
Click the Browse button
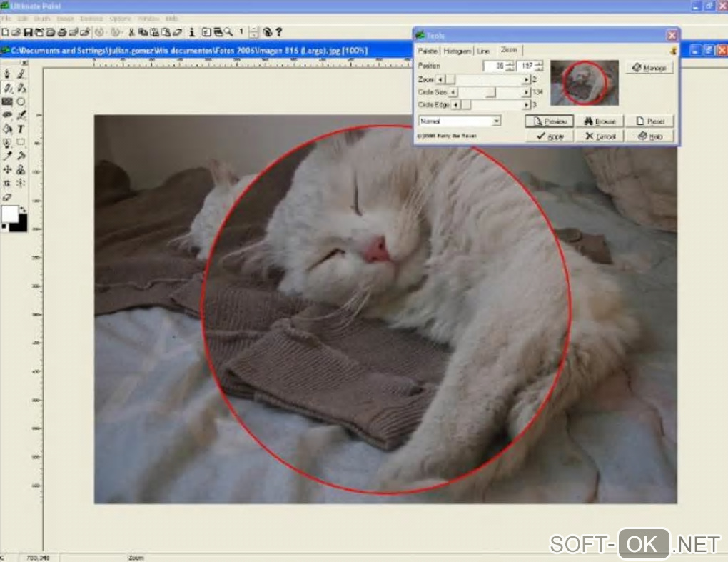pos(600,121)
